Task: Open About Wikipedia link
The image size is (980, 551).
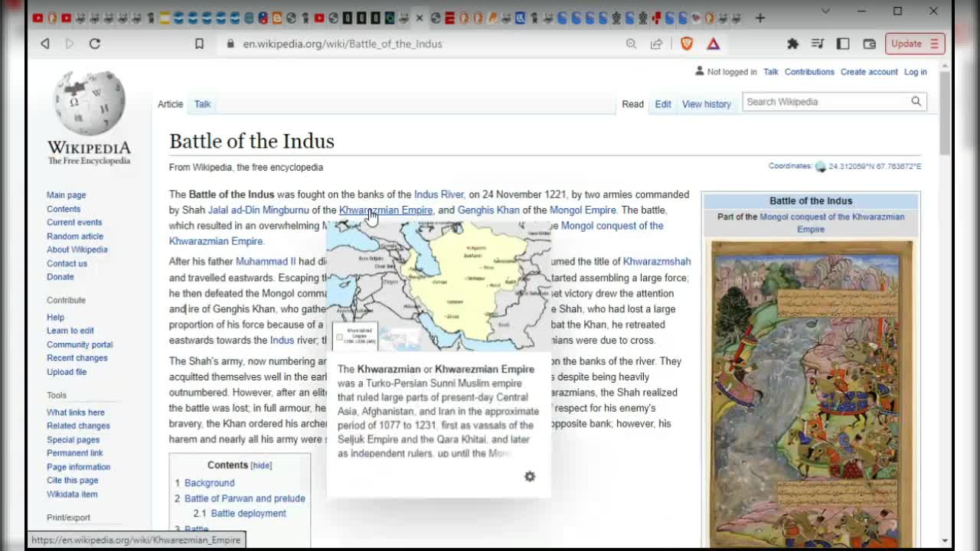Action: (77, 249)
